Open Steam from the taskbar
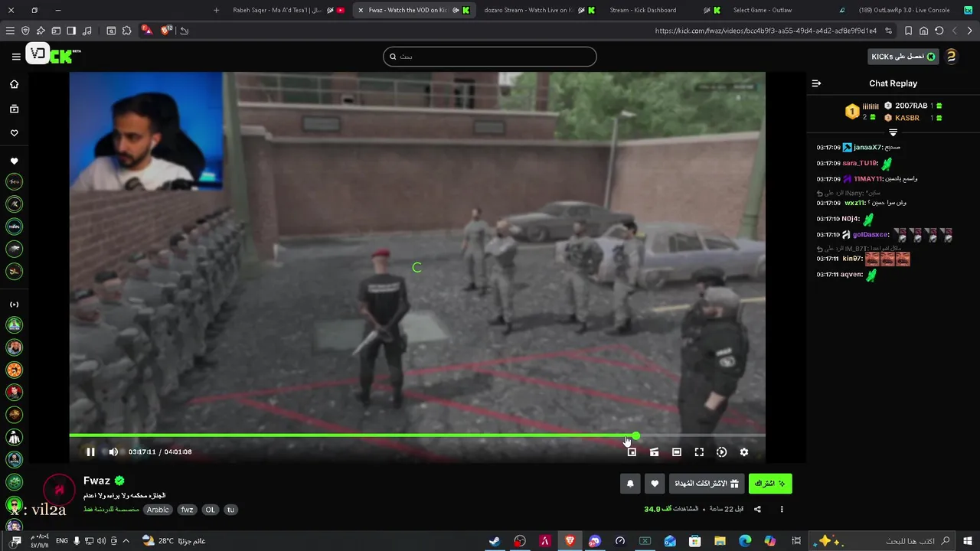The image size is (980, 551). click(x=495, y=541)
